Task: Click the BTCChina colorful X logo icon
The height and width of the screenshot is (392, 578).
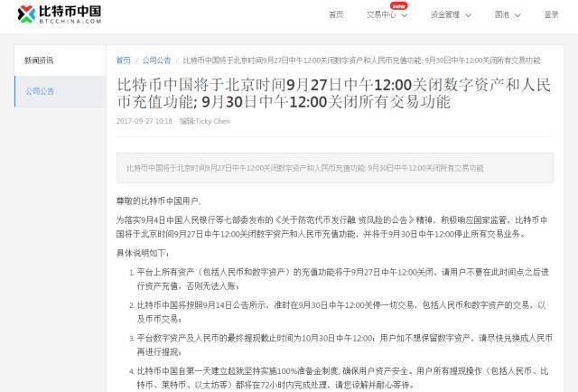Action: pos(26,14)
